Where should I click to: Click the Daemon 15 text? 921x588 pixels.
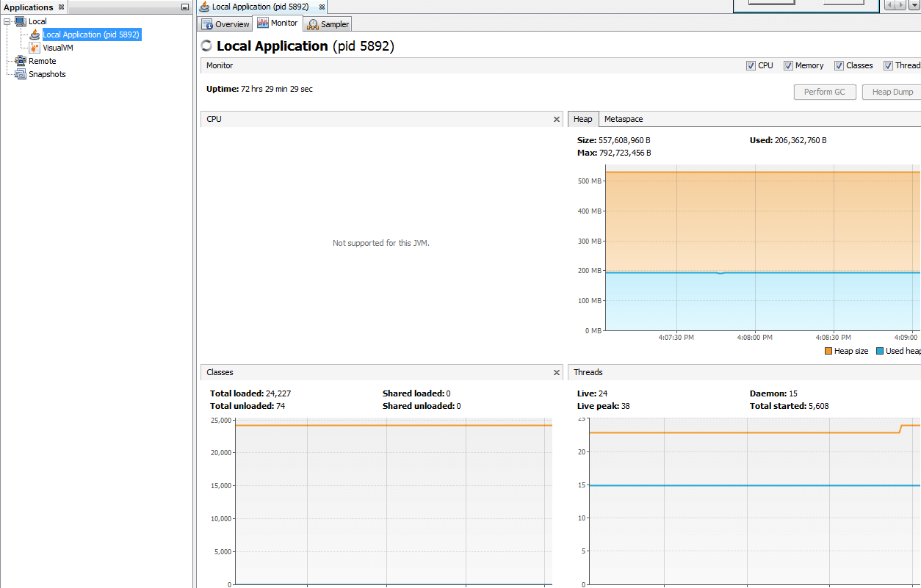[x=773, y=393]
